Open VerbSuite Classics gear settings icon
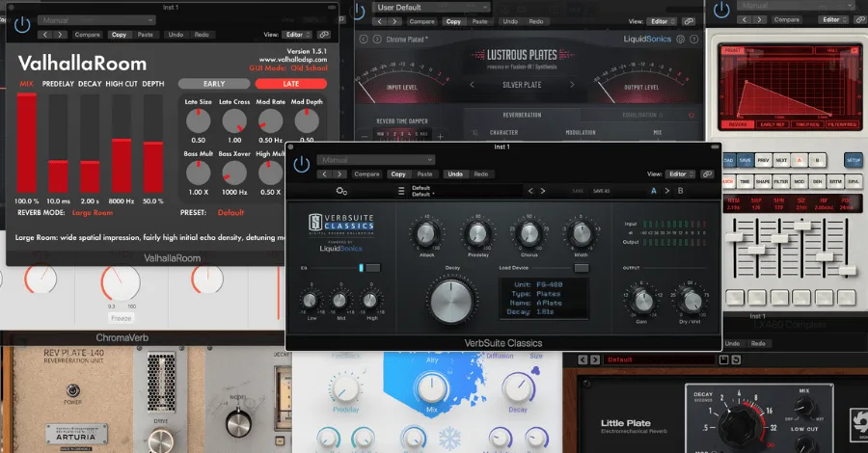 pyautogui.click(x=341, y=191)
